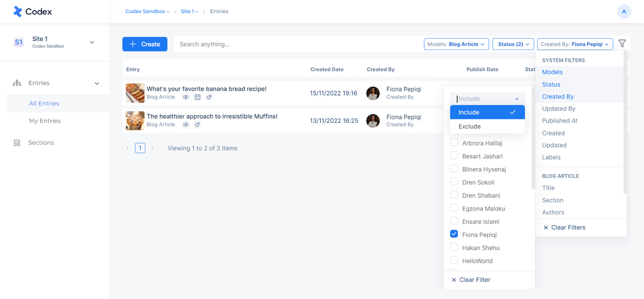
Task: Go to previous page arrow
Action: coord(128,148)
